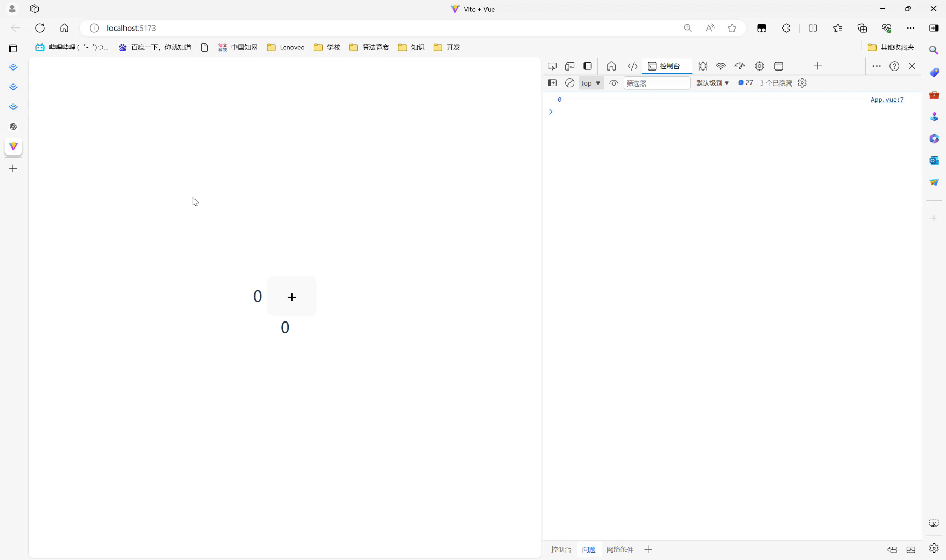Open Edge Settings and more menu

pos(911,28)
